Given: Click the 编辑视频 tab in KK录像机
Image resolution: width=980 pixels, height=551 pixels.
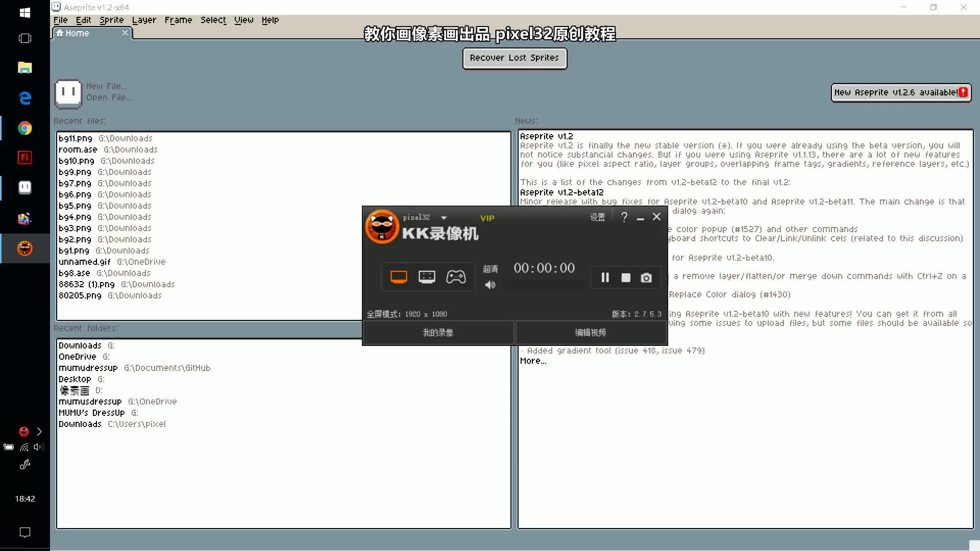Looking at the screenshot, I should pyautogui.click(x=590, y=332).
